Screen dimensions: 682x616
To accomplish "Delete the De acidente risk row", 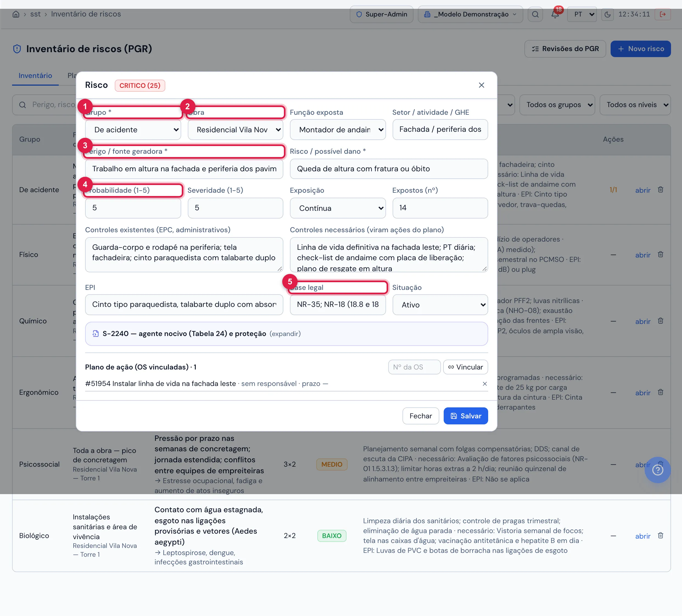I will (x=660, y=189).
